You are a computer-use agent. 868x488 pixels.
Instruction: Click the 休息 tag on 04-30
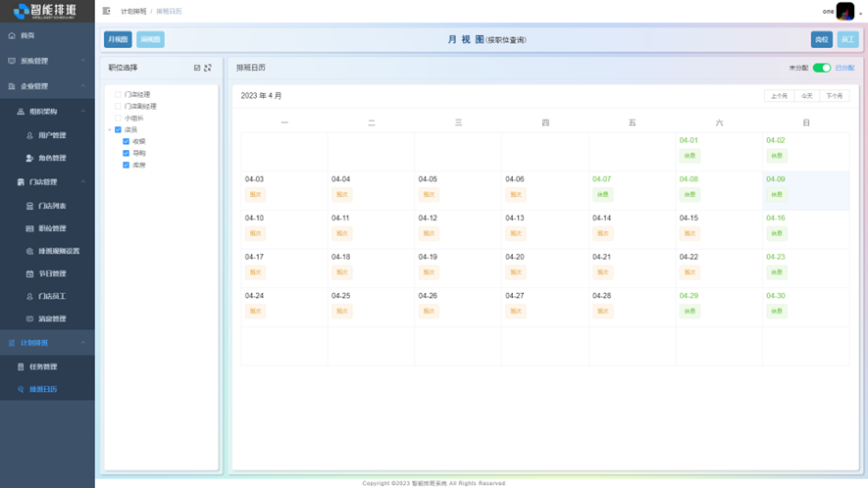click(x=777, y=311)
